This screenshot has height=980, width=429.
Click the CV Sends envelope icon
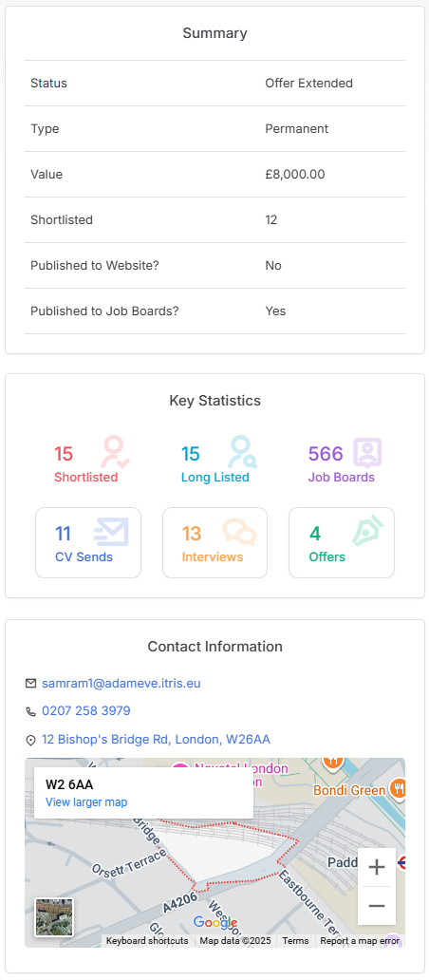coord(111,532)
